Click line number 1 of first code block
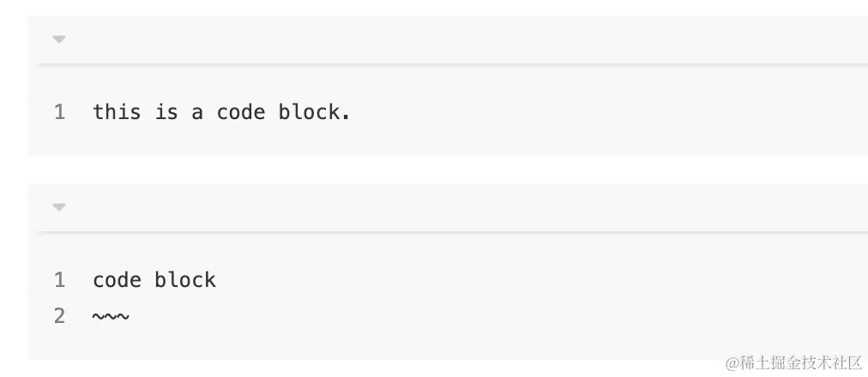 click(x=60, y=112)
